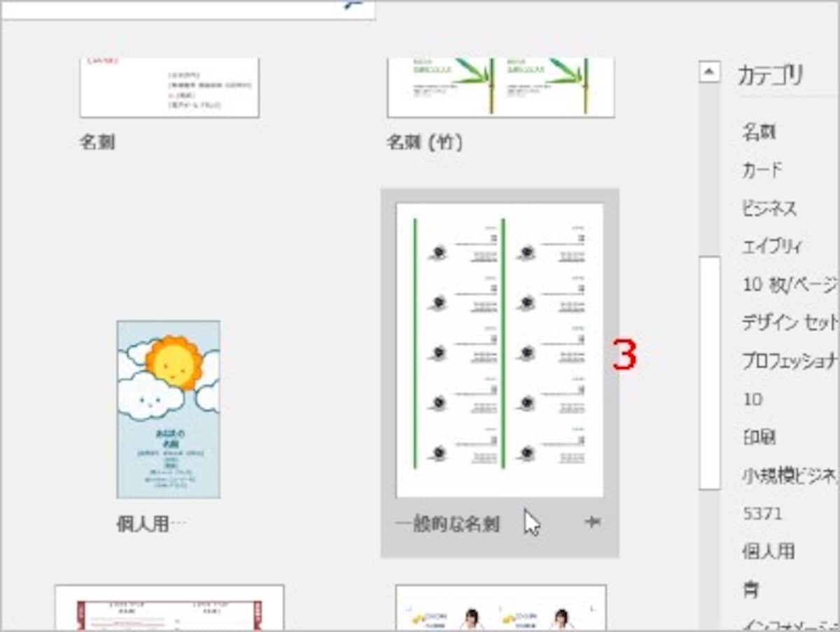Open the 名刺 (竹) bamboo template thumbnail
840x632 pixels.
(x=500, y=87)
